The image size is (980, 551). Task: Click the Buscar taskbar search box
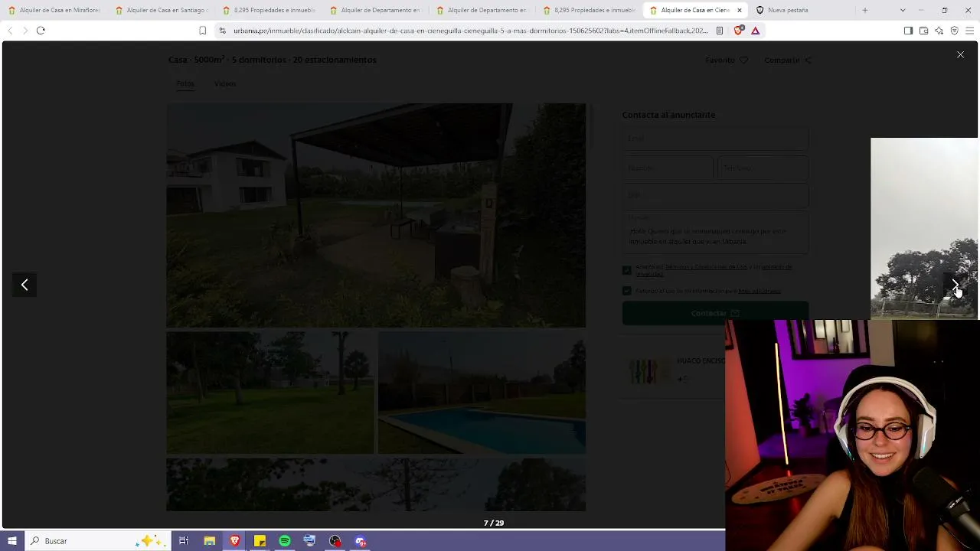(97, 541)
